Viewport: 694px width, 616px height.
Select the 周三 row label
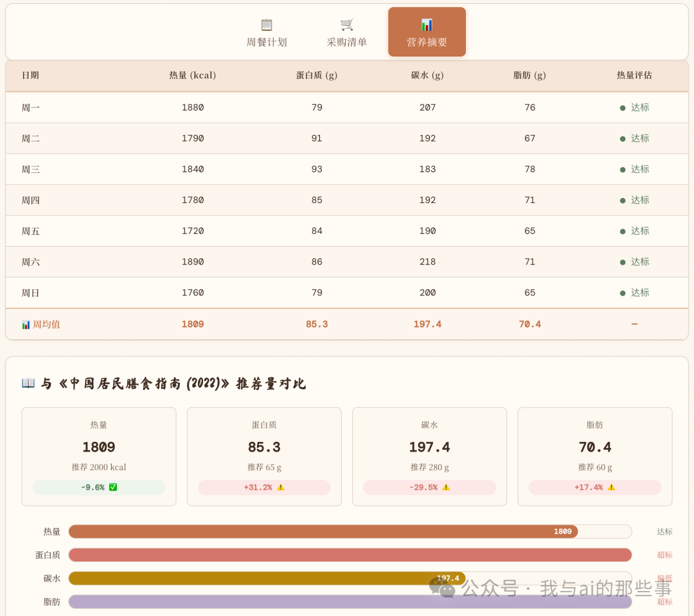point(31,170)
